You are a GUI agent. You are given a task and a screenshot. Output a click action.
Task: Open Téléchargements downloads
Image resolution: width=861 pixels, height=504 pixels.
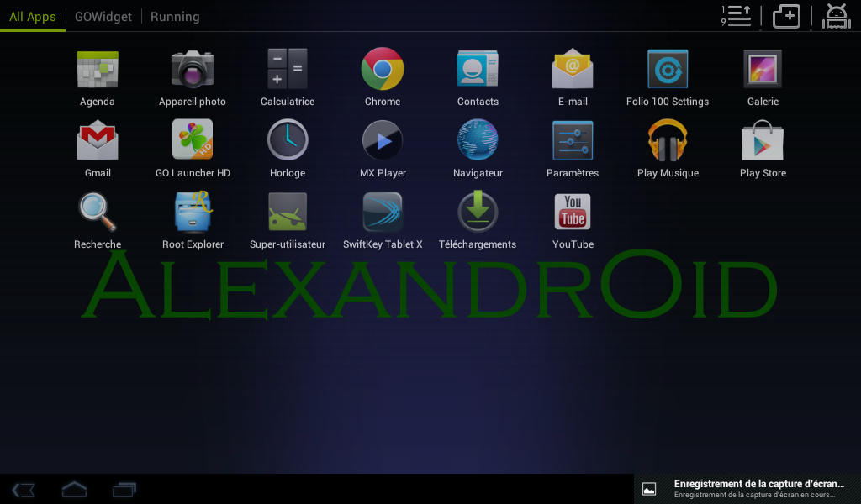click(478, 219)
